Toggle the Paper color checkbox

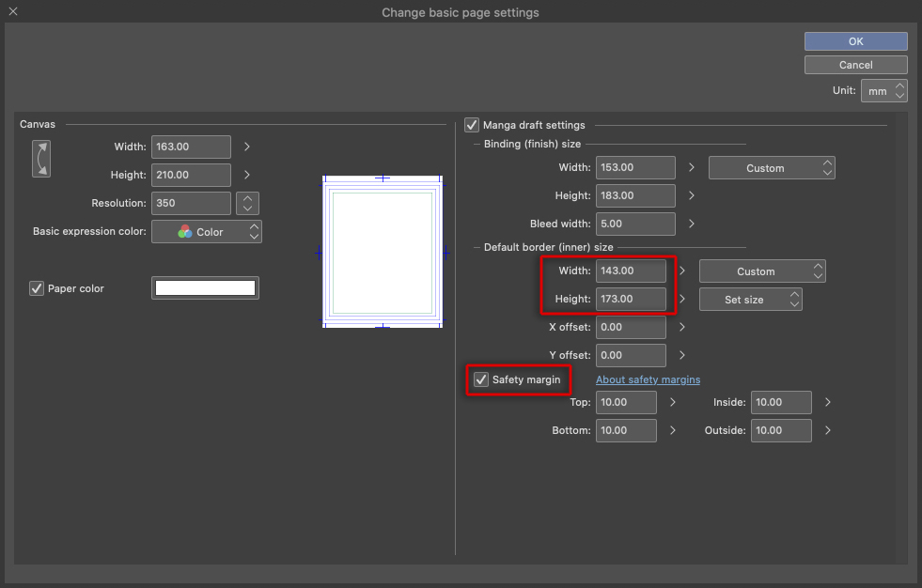tap(37, 288)
